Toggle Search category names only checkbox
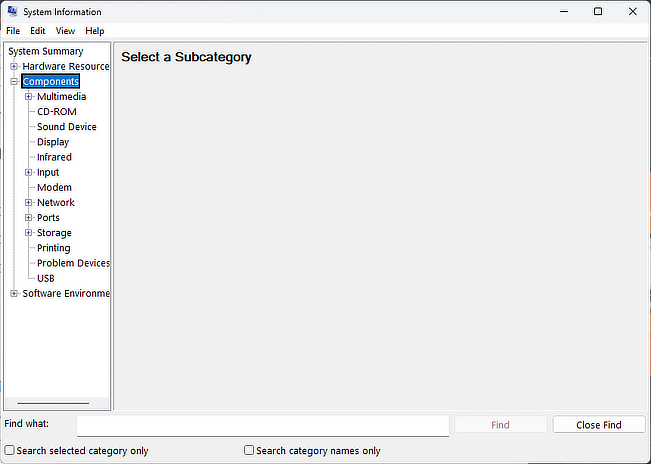This screenshot has width=651, height=464. point(249,451)
